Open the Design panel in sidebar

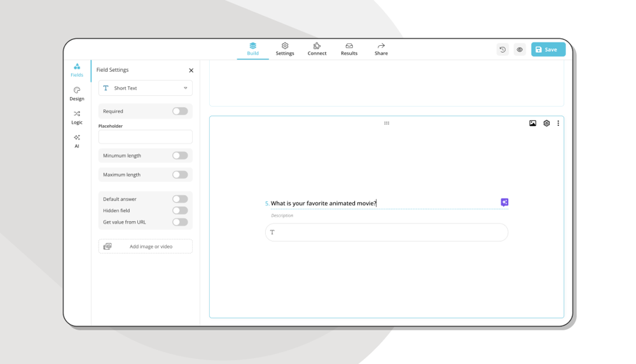tap(77, 93)
